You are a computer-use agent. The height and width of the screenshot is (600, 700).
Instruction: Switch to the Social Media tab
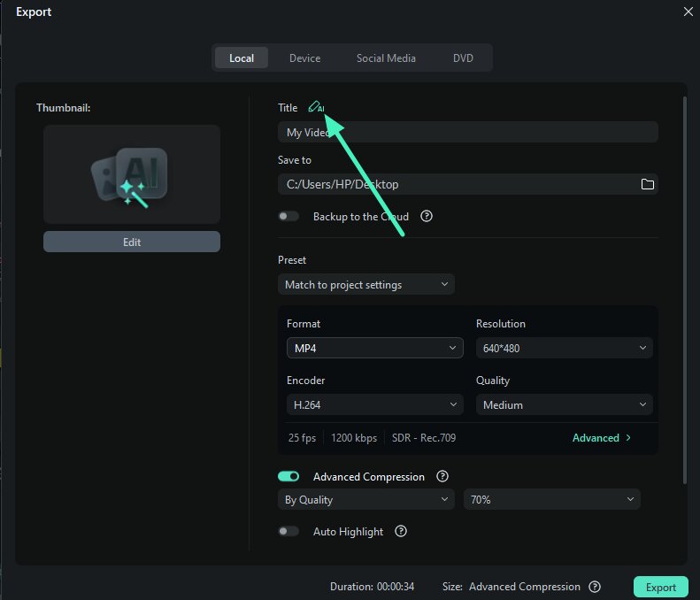[x=386, y=58]
